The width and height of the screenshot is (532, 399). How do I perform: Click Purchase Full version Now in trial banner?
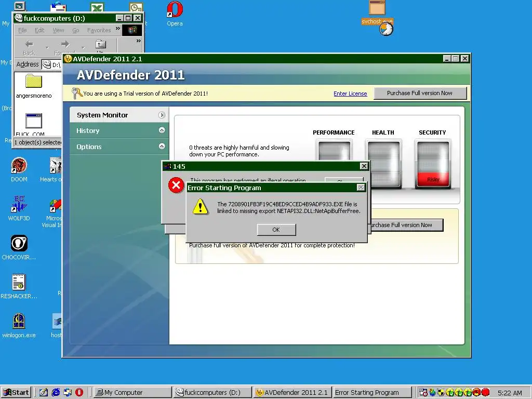(420, 93)
